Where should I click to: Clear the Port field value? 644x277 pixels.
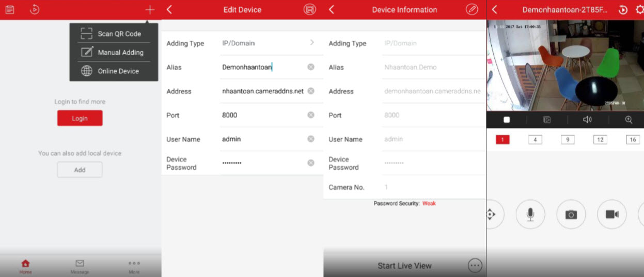click(311, 115)
